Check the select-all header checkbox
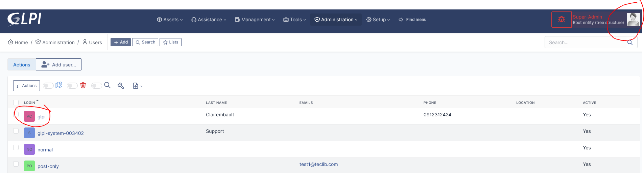This screenshot has height=173, width=644. pos(16,103)
